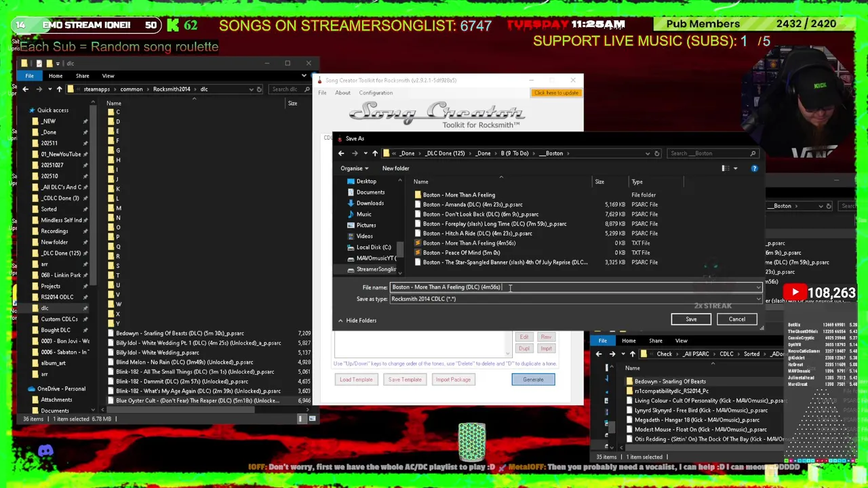Select Downloads in Save As navigation pane
The width and height of the screenshot is (868, 488).
[370, 203]
